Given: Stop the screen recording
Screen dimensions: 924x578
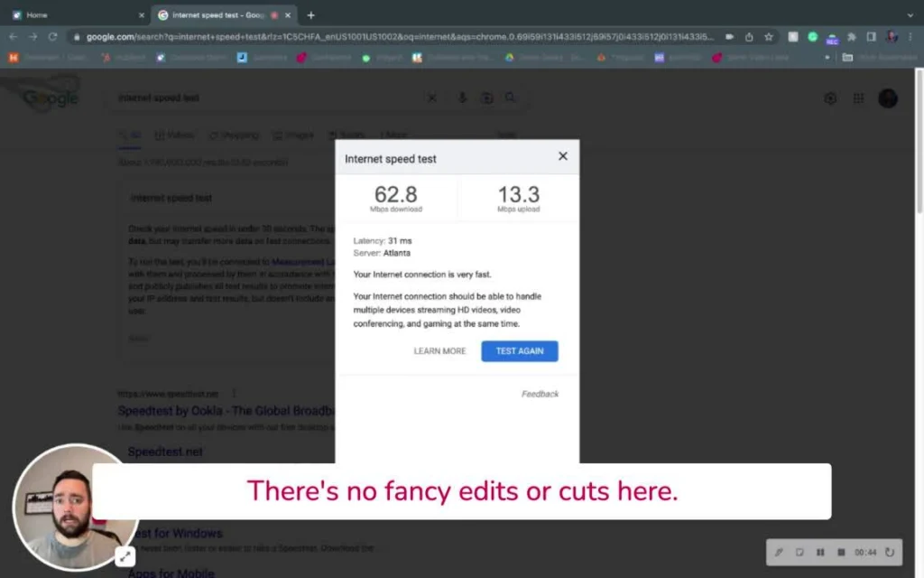Looking at the screenshot, I should point(841,552).
